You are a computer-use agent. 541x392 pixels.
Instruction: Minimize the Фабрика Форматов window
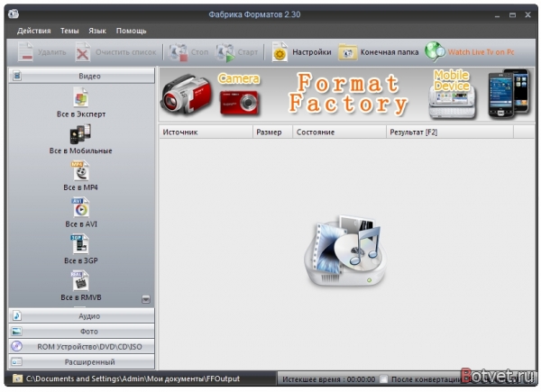tap(497, 15)
